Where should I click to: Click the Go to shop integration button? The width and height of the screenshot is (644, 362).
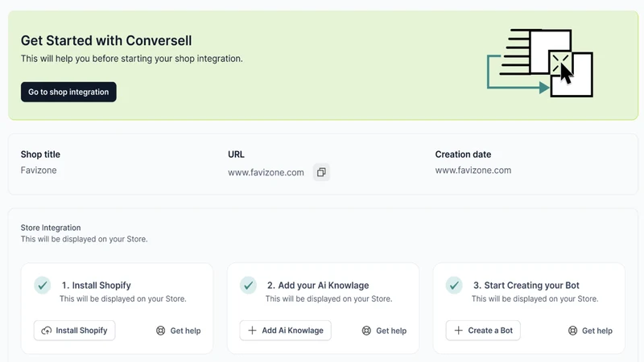click(68, 92)
